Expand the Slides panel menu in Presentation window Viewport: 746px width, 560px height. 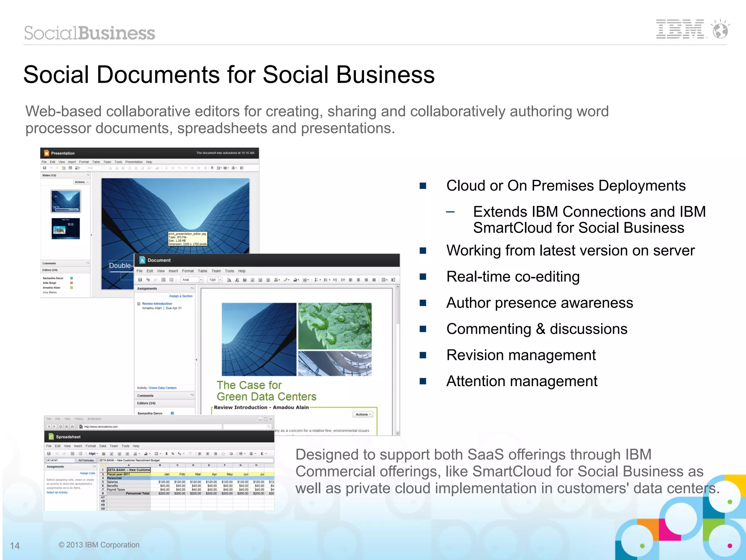point(88,175)
